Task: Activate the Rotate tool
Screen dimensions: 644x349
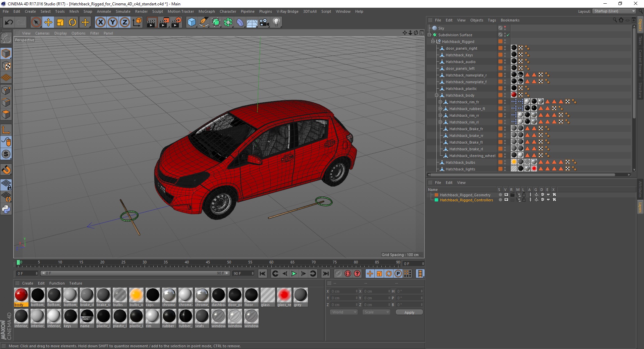Action: pos(72,22)
